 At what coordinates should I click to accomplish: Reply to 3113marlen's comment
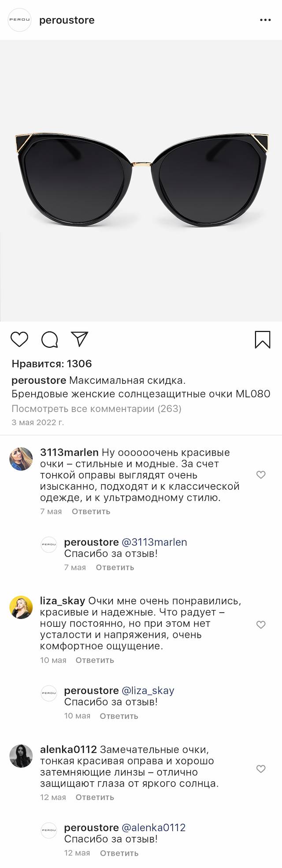coord(91,511)
